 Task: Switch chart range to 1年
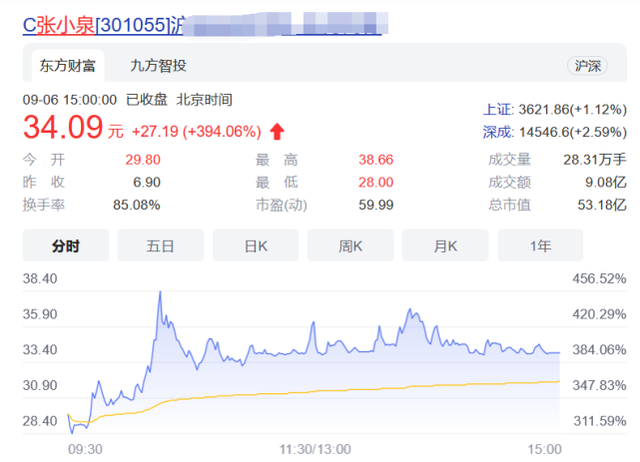tap(540, 246)
